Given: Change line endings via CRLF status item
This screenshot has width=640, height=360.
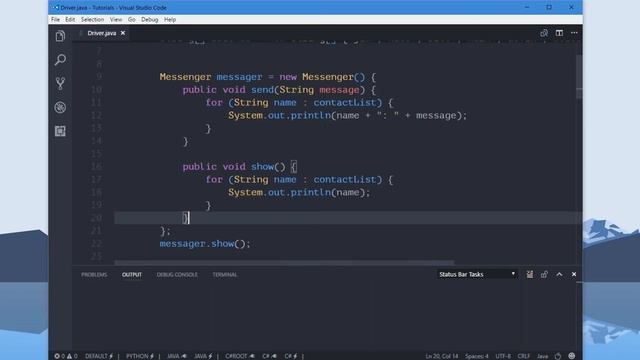Looking at the screenshot, I should 524,356.
